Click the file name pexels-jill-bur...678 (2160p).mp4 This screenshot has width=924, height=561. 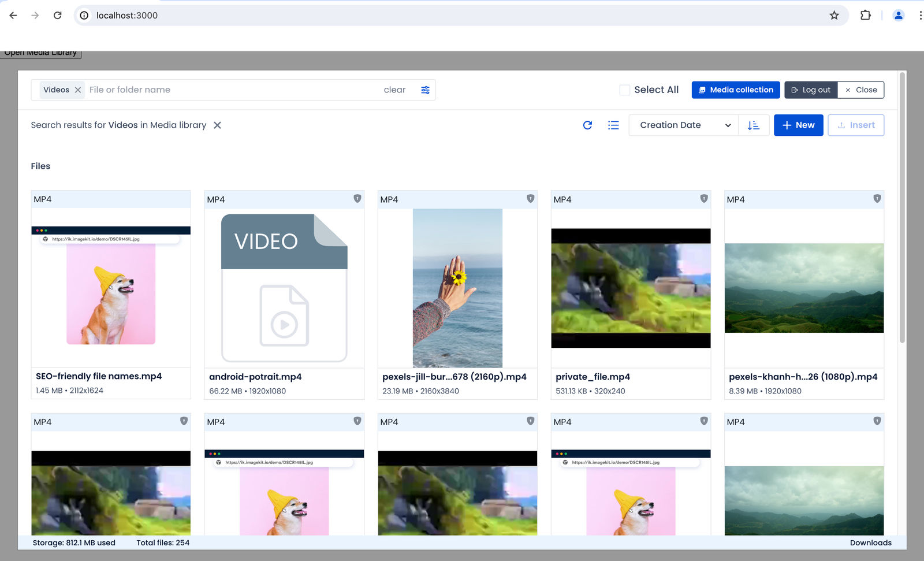[454, 377]
